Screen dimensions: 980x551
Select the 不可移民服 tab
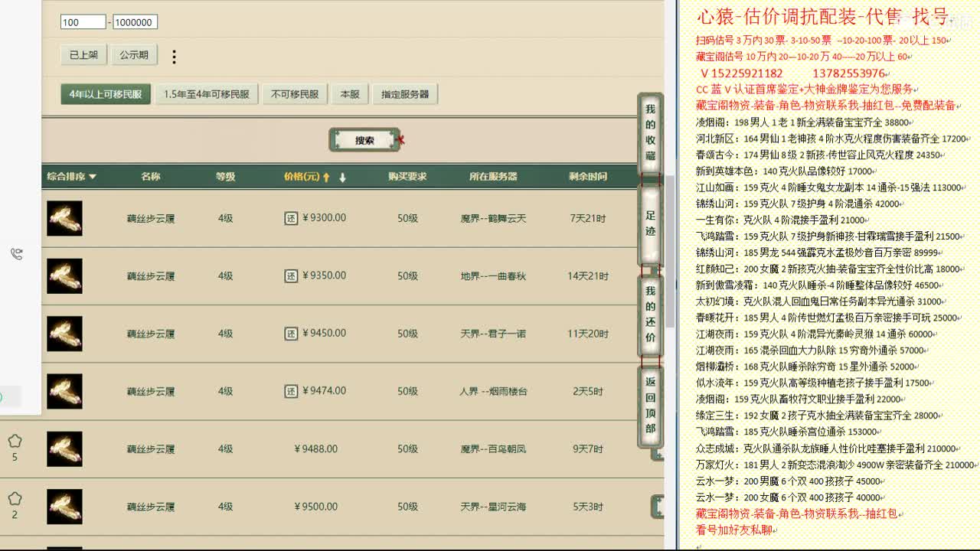click(x=295, y=94)
